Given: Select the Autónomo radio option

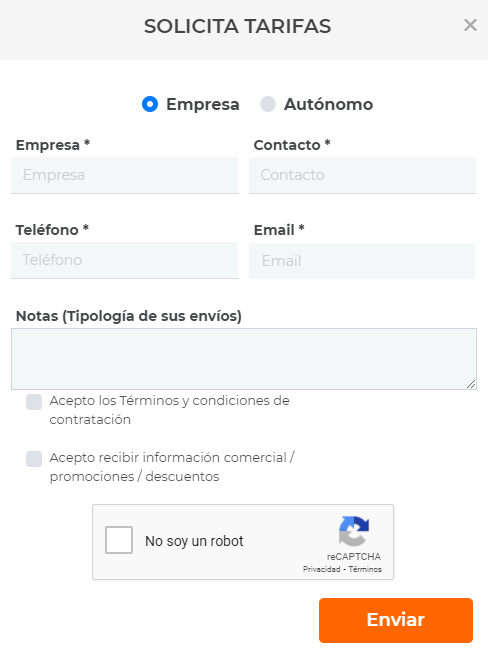Looking at the screenshot, I should tap(268, 104).
